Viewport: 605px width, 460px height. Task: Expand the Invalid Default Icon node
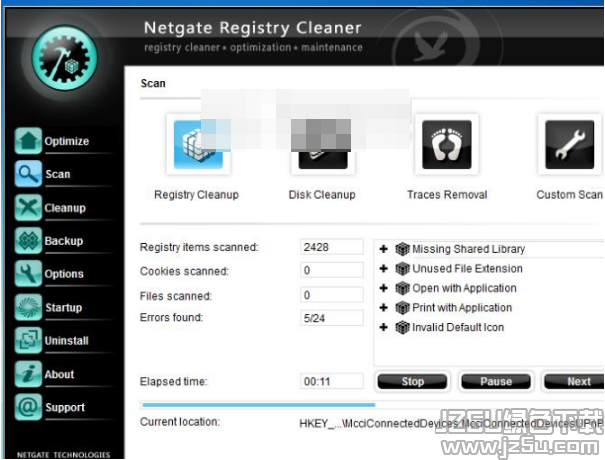click(x=384, y=327)
